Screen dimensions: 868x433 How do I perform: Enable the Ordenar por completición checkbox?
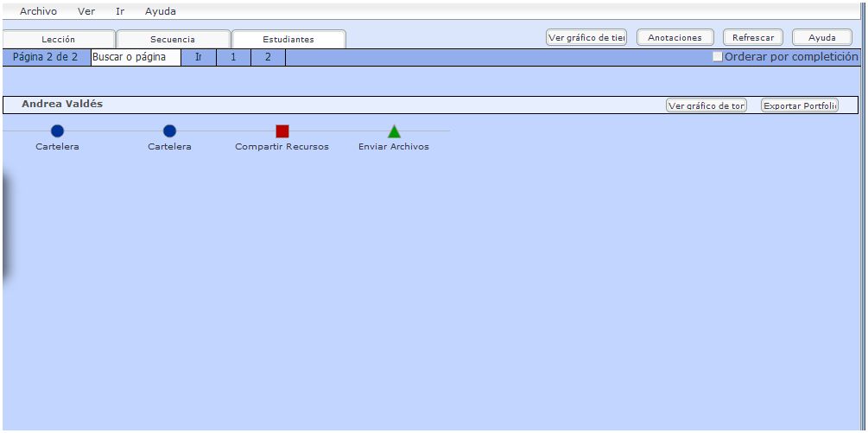pyautogui.click(x=717, y=57)
